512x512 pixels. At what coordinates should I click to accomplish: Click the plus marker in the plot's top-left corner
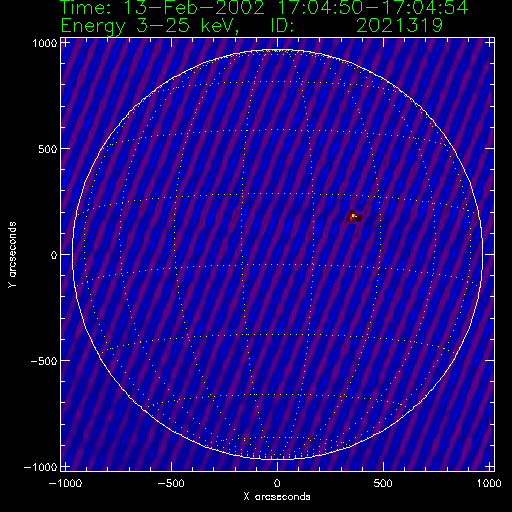(x=66, y=43)
